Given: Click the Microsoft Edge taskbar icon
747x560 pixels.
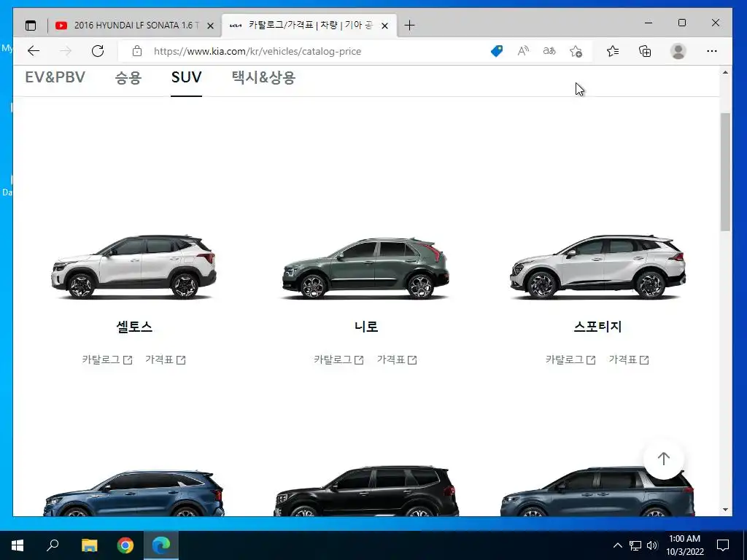Looking at the screenshot, I should tap(161, 545).
